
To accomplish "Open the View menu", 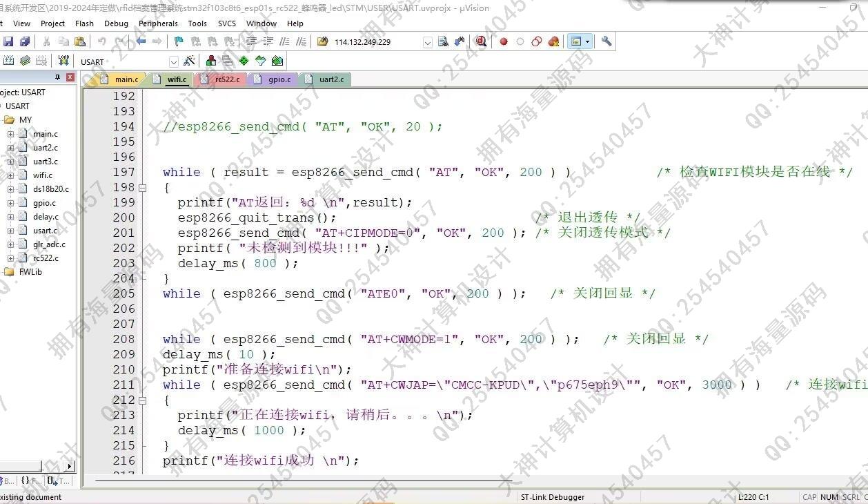I will [22, 23].
